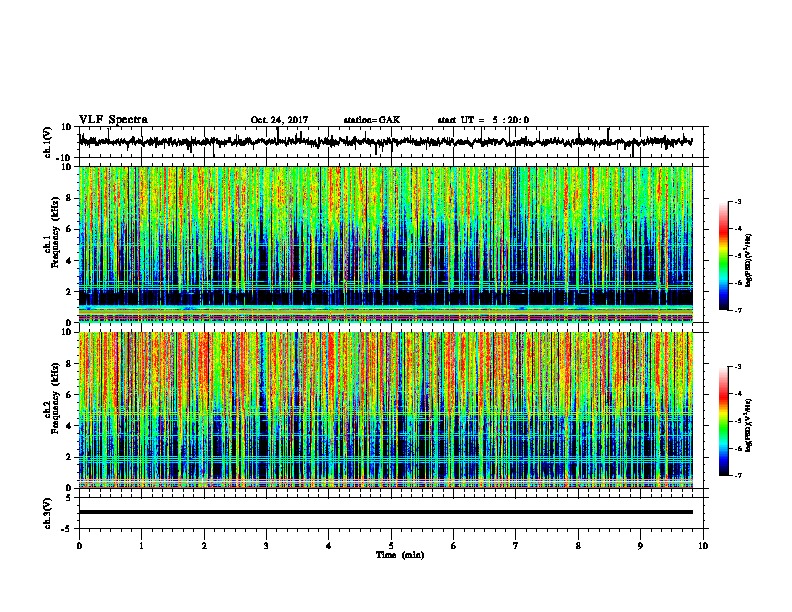Click time axis tick label "4"
Screen dimensions: 792x612
tap(329, 546)
